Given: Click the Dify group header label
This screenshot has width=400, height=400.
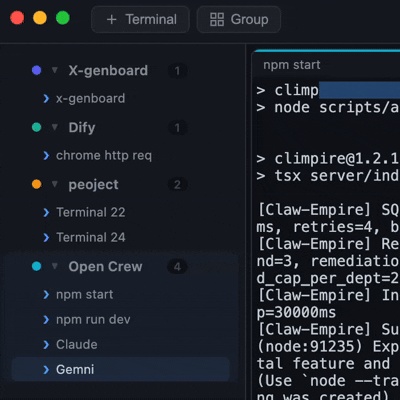Looking at the screenshot, I should [82, 128].
